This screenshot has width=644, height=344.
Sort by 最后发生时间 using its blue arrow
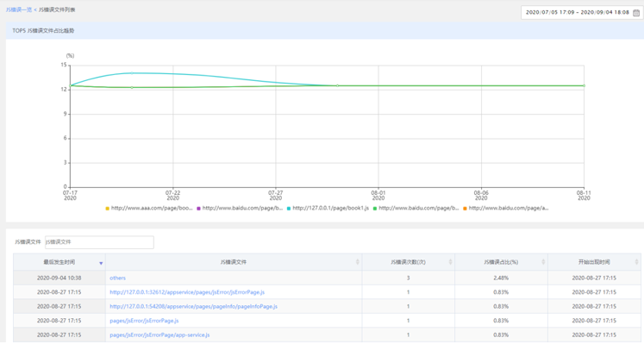coord(101,263)
